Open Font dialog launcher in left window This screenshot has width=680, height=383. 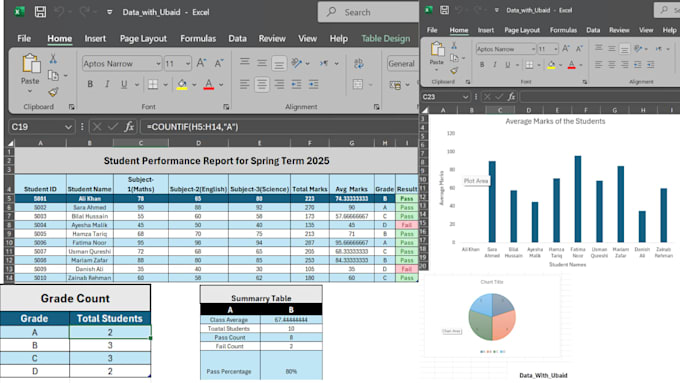[226, 107]
